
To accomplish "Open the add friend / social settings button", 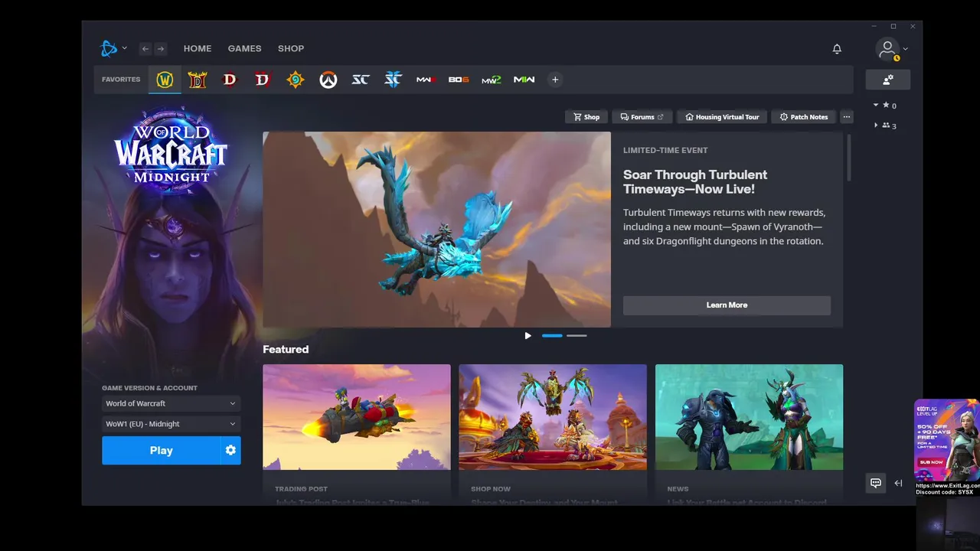I will (888, 80).
